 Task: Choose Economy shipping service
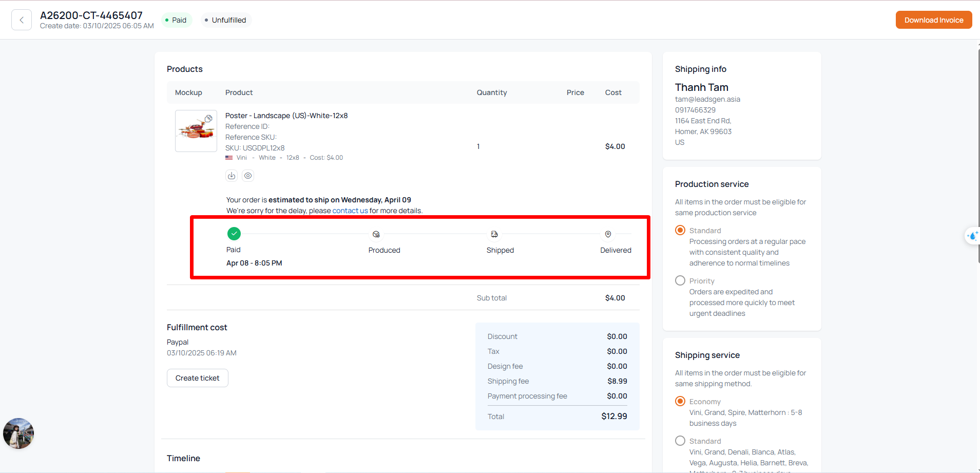pos(680,401)
